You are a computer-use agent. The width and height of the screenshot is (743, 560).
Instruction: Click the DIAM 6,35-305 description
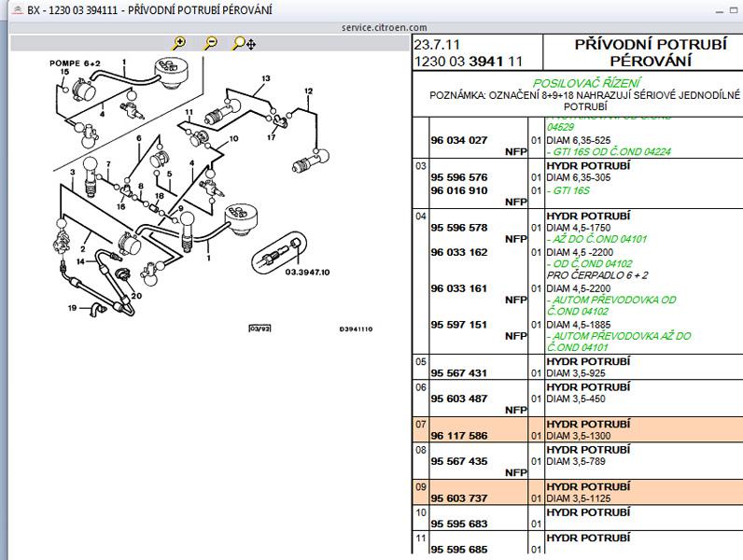click(x=579, y=177)
